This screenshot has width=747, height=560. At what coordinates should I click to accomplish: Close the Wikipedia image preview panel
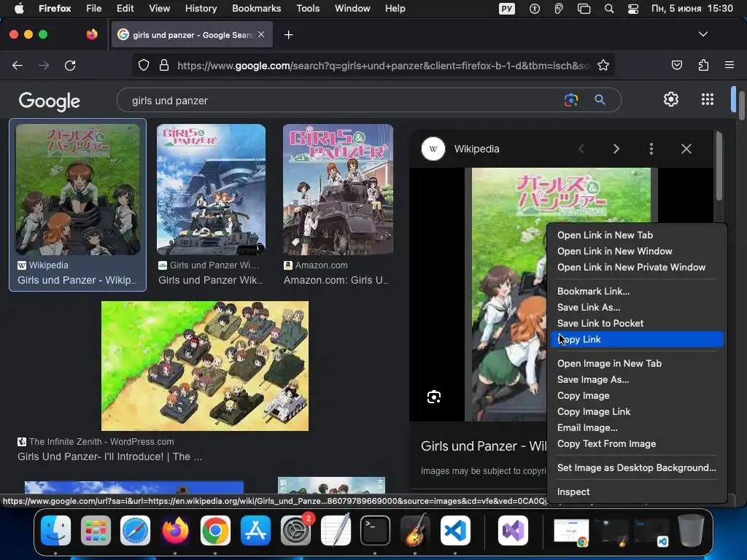[686, 149]
